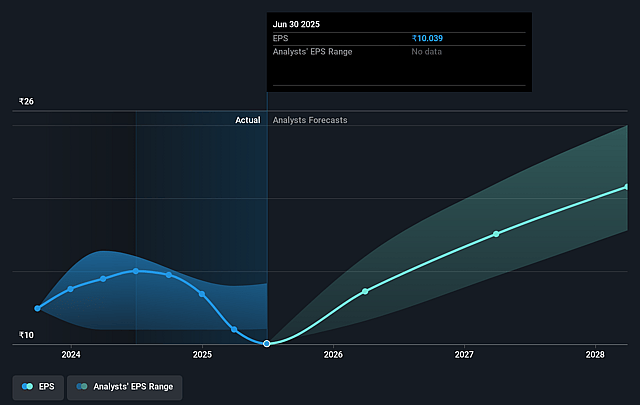Select the forecast data point after 2026

click(x=365, y=291)
